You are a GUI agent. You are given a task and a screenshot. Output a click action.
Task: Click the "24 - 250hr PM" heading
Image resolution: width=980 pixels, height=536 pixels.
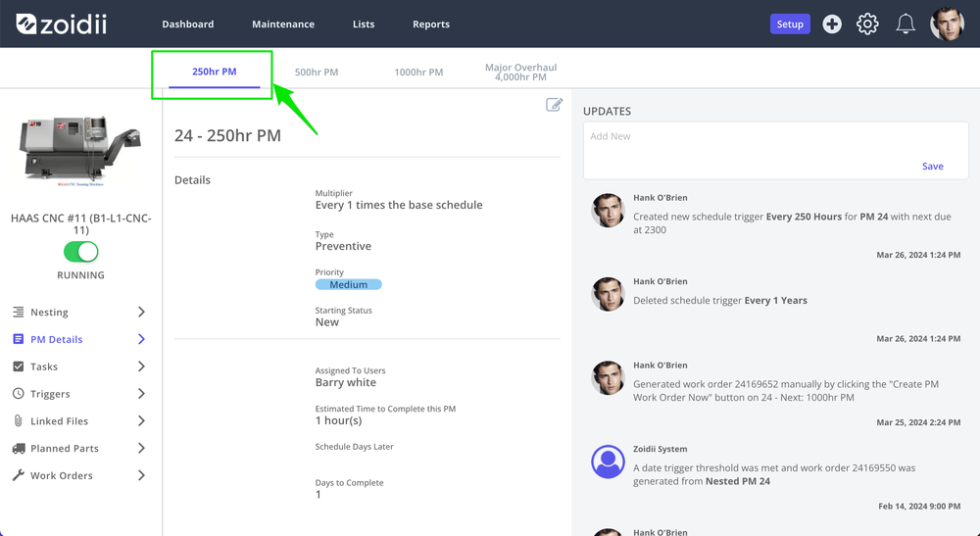point(227,135)
